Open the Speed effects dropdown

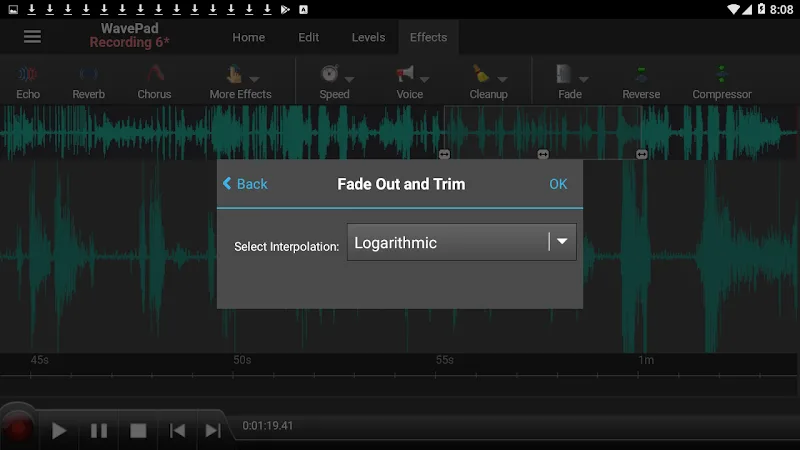(x=335, y=79)
